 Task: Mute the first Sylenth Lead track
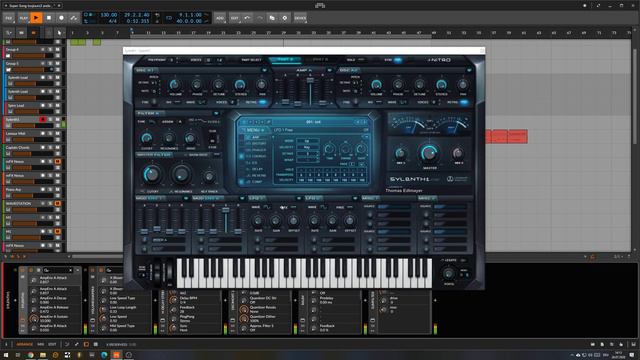point(58,78)
